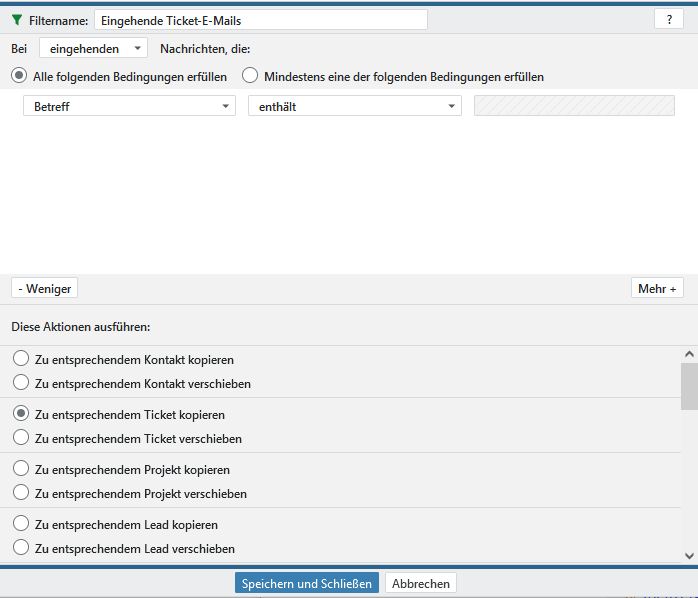Choose 'Zu entsprechendem Kontakt kopieren'
Image resolution: width=698 pixels, height=598 pixels.
click(21, 359)
